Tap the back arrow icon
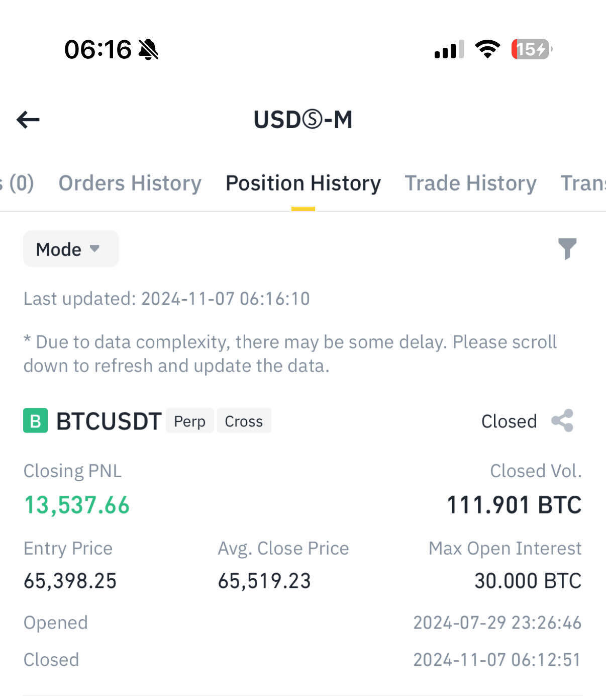 click(x=28, y=120)
